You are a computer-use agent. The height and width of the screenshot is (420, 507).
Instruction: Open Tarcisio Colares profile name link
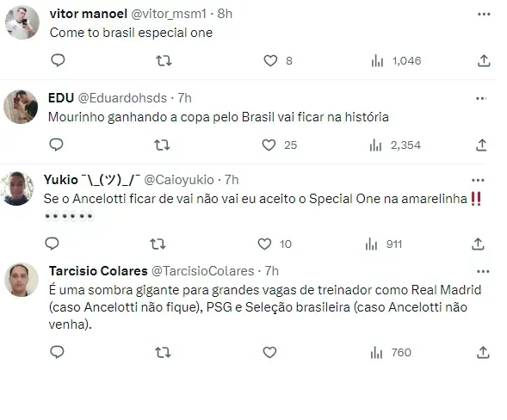click(x=98, y=271)
